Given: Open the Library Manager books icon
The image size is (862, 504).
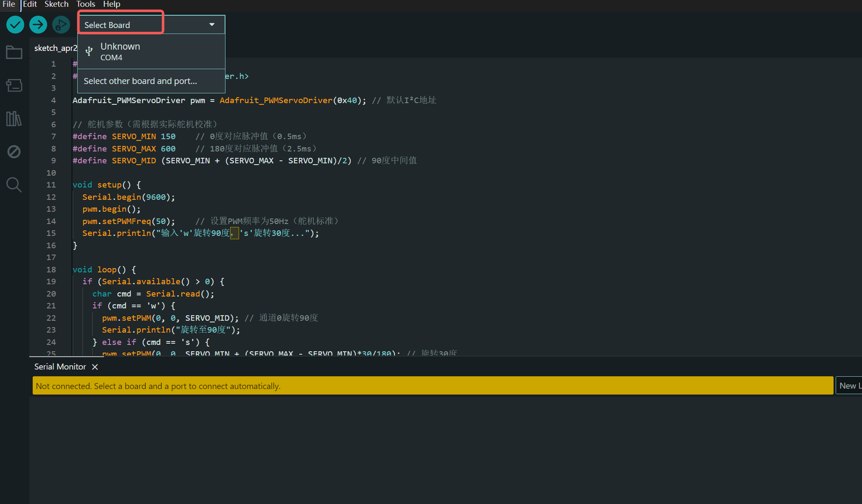Looking at the screenshot, I should click(14, 118).
